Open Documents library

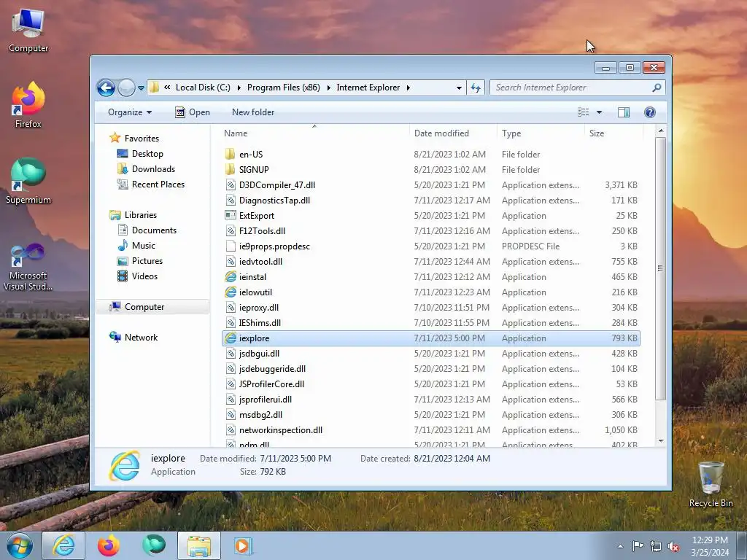click(x=154, y=230)
